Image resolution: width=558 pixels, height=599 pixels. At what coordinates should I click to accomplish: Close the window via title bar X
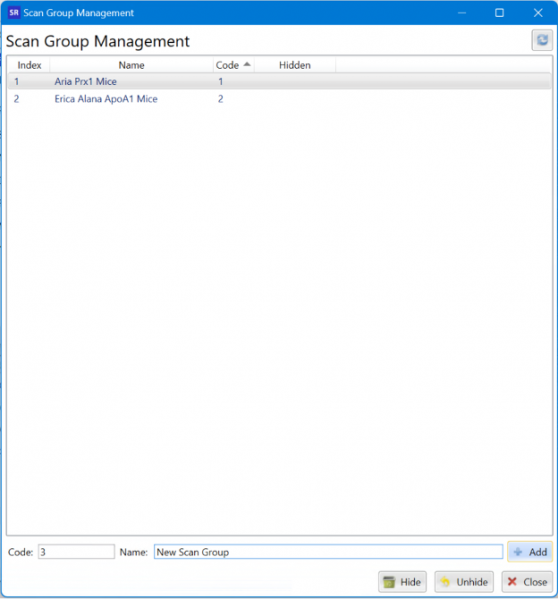point(538,13)
